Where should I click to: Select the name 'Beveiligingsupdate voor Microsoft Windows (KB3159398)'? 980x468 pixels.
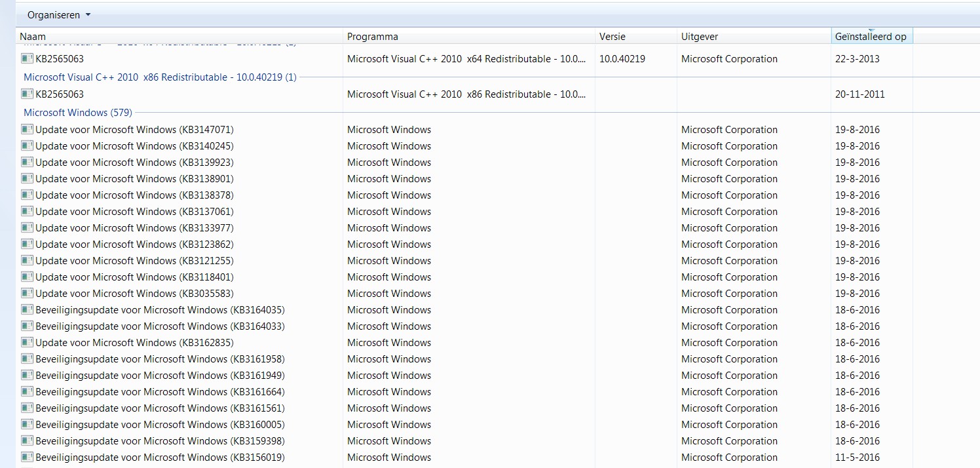point(160,441)
